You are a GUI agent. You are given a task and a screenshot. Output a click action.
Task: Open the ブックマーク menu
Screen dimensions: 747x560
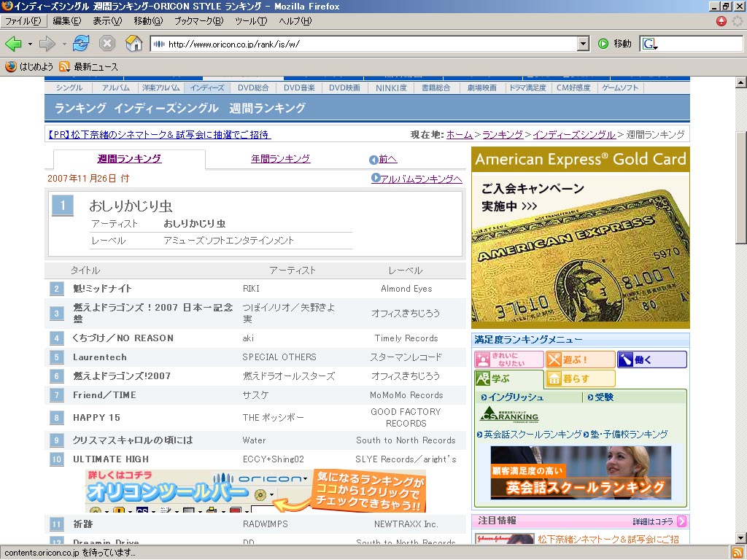pyautogui.click(x=198, y=21)
